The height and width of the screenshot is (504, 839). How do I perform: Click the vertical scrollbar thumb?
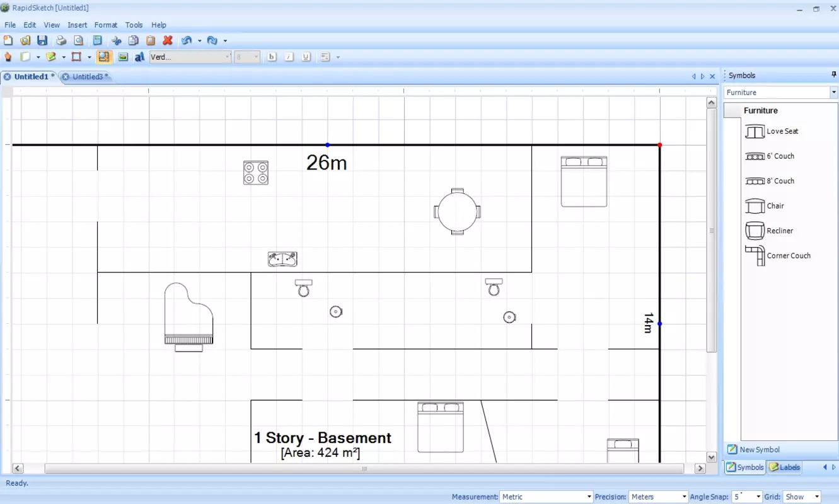click(712, 231)
